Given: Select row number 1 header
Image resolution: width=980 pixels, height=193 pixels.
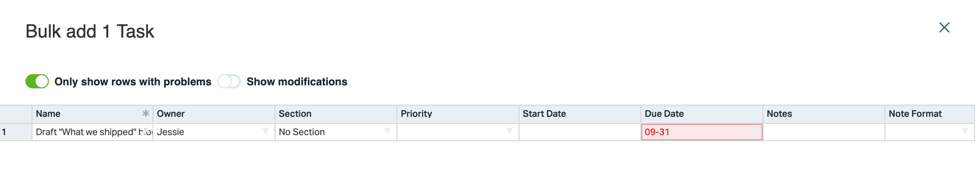Looking at the screenshot, I should 16,132.
